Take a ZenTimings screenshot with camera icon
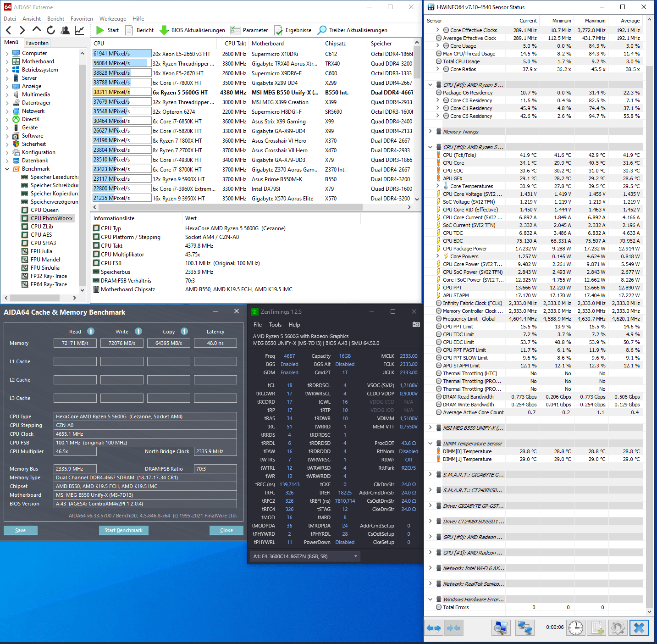 point(416,324)
